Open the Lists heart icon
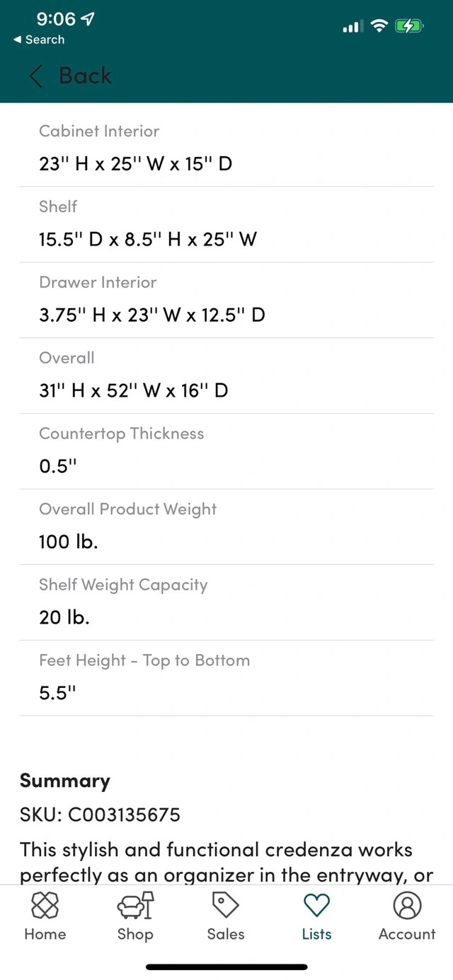This screenshot has height=980, width=453. click(316, 905)
